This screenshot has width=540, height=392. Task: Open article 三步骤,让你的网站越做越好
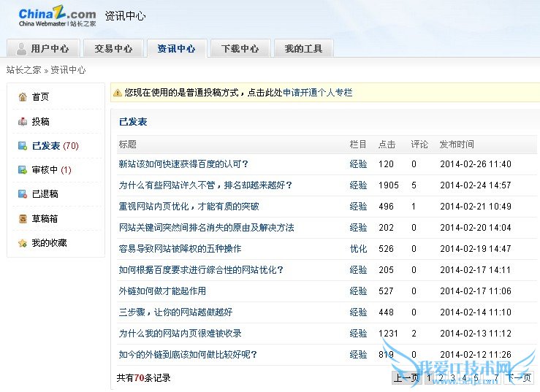[175, 312]
